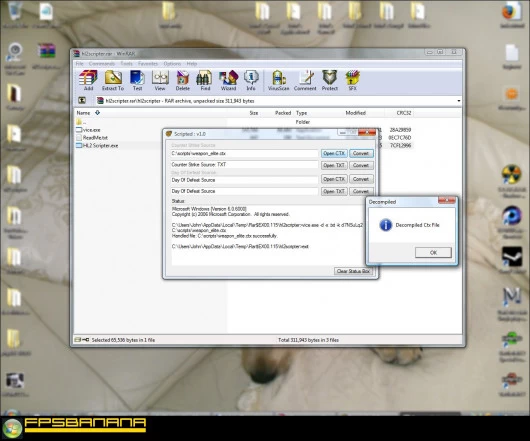
Task: Click Convert beside Day Of Defeat Open TXT
Action: [361, 191]
